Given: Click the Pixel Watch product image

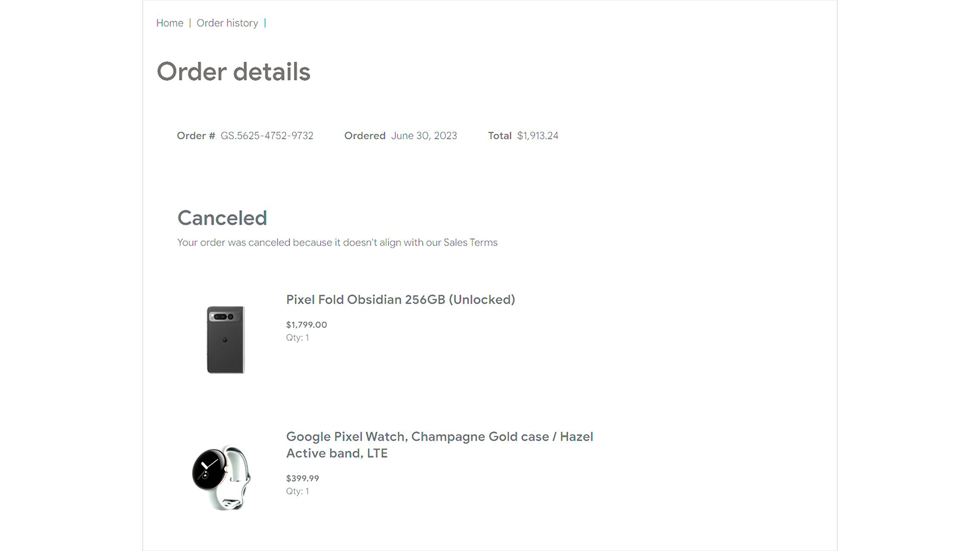Looking at the screenshot, I should point(221,477).
